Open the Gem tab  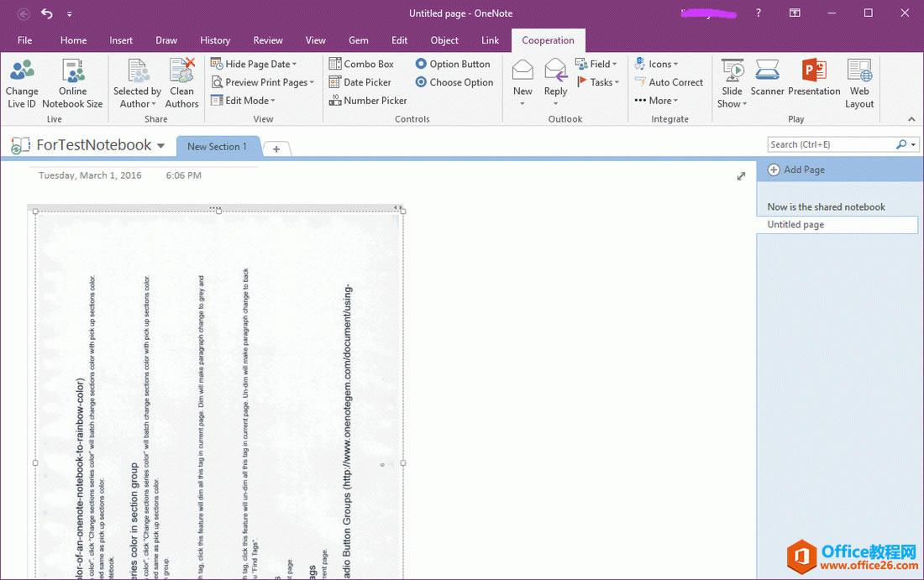click(x=359, y=40)
